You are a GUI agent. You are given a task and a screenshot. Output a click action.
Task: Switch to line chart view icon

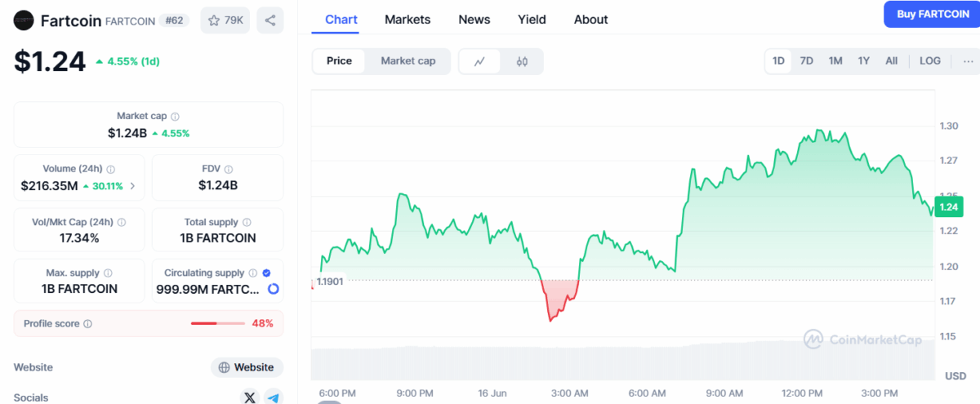[x=480, y=61]
